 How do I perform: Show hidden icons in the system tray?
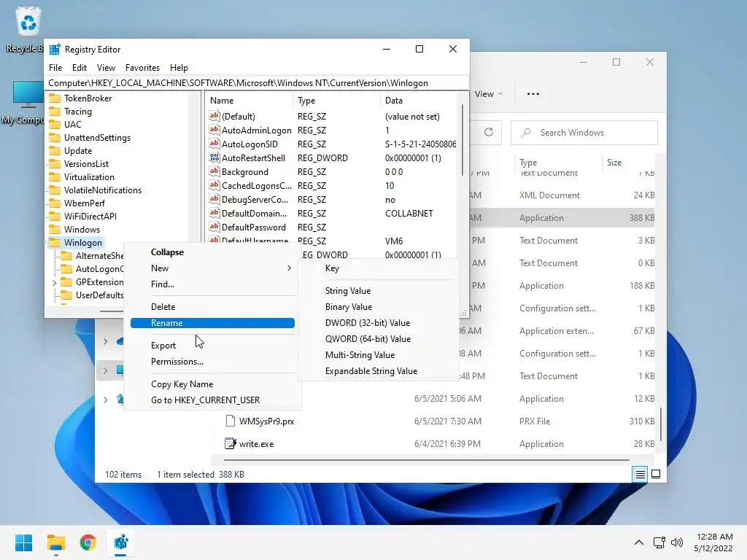tap(639, 542)
